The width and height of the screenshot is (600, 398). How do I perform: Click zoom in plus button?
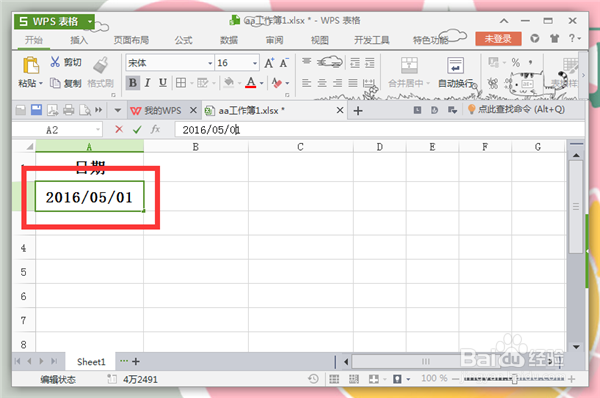pos(572,379)
